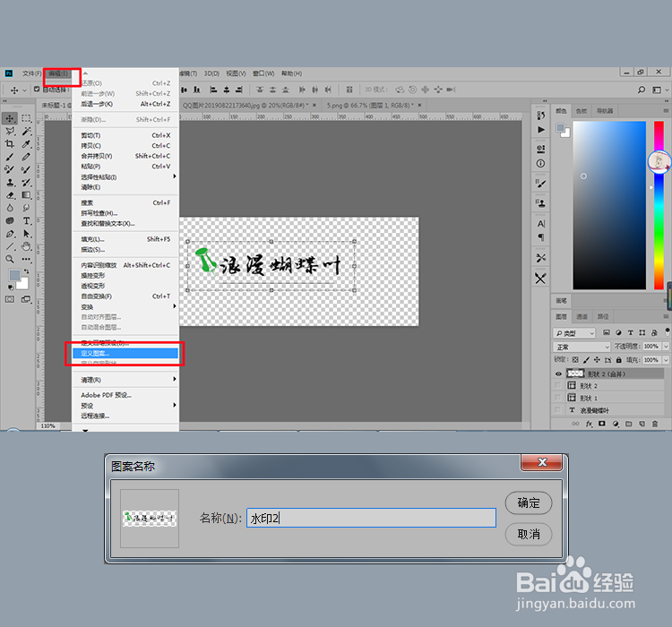This screenshot has width=672, height=627.
Task: Toggle lock image pixels brush icon
Action: (x=586, y=360)
